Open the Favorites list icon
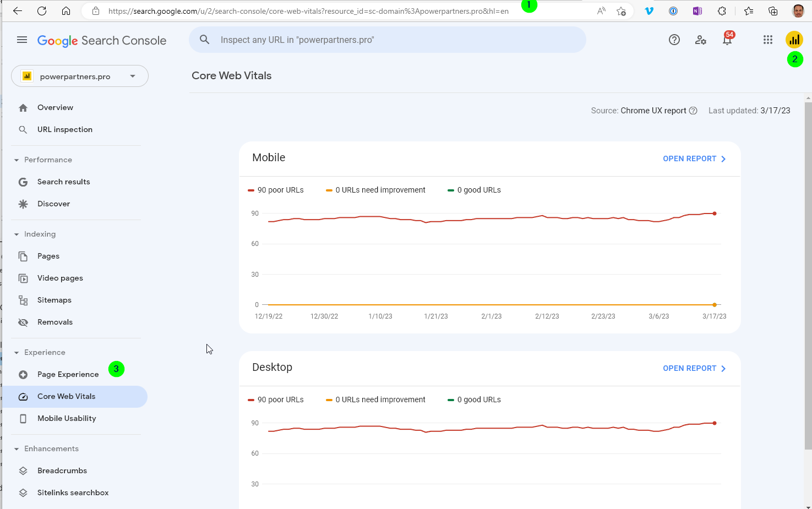 749,11
